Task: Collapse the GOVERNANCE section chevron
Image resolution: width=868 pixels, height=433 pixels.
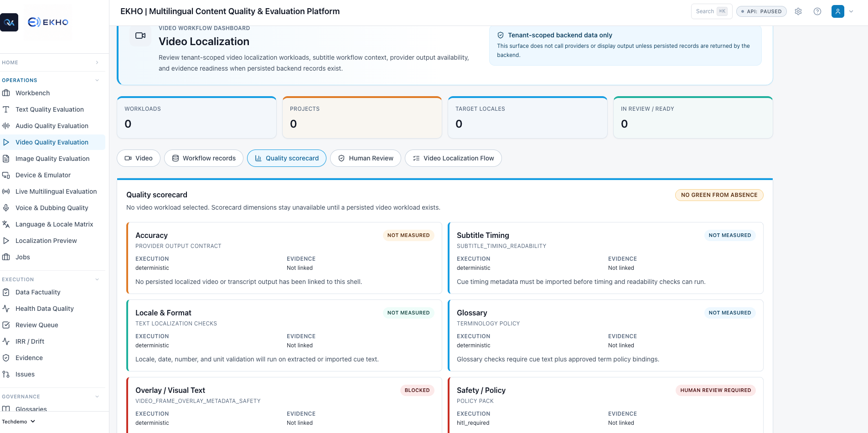Action: coord(97,397)
